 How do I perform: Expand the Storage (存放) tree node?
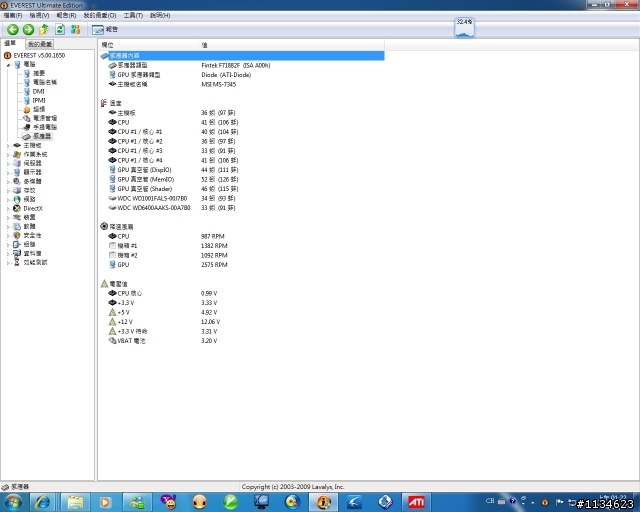(8, 191)
